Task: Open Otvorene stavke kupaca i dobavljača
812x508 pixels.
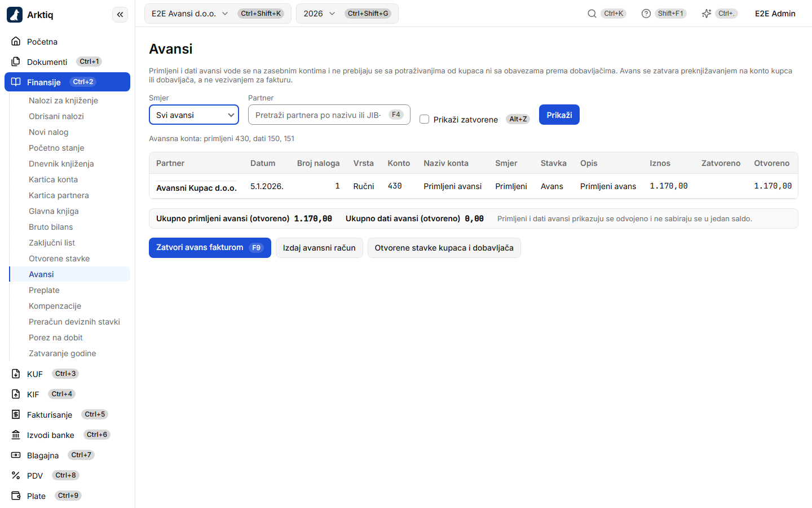Action: tap(444, 248)
